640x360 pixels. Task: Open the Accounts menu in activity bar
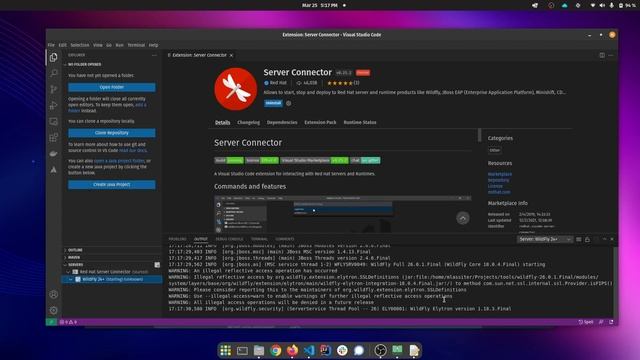click(x=53, y=294)
